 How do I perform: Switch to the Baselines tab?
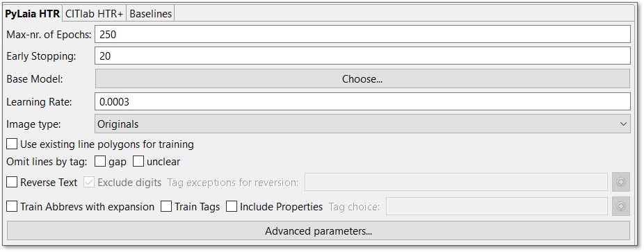pos(150,13)
